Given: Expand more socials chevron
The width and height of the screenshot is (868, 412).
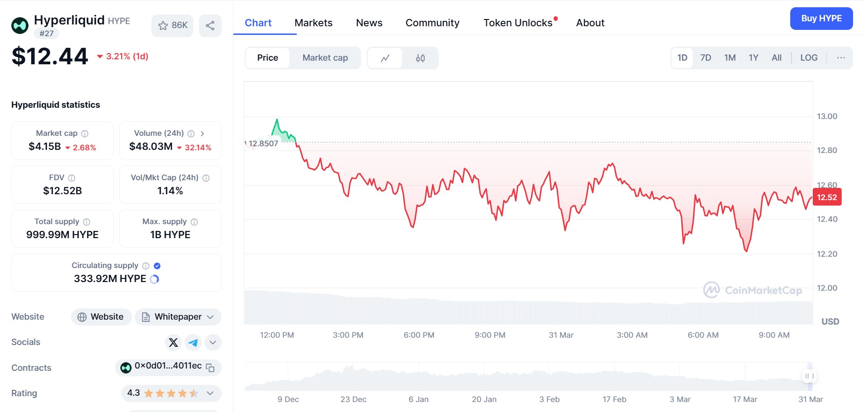Looking at the screenshot, I should tap(213, 342).
